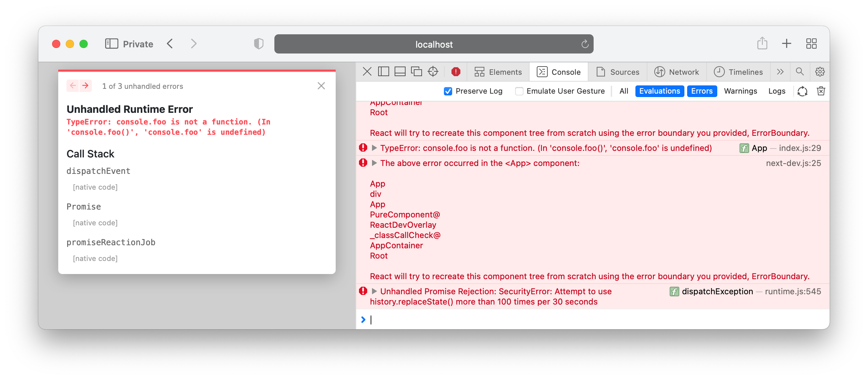Uncheck the Preserve Log checkbox
The width and height of the screenshot is (868, 380).
[x=448, y=91]
